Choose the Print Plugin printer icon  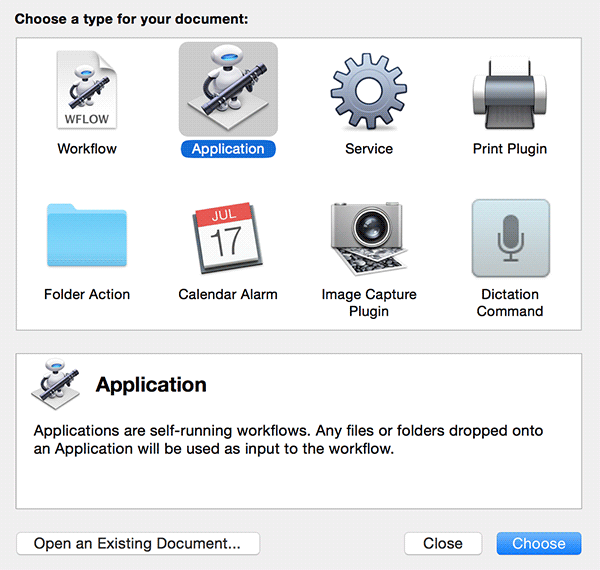pyautogui.click(x=510, y=93)
